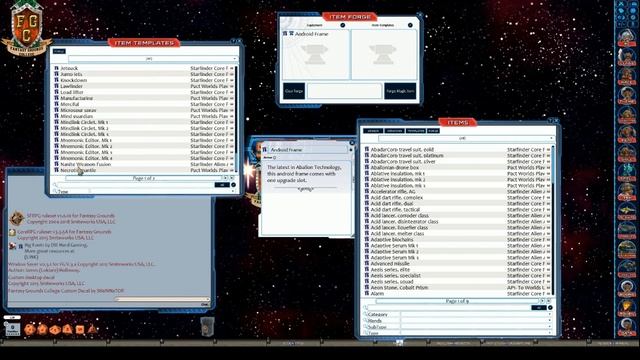640x360 pixels.
Task: Click the Android Frame link icon in Item Forge
Action: tap(285, 33)
